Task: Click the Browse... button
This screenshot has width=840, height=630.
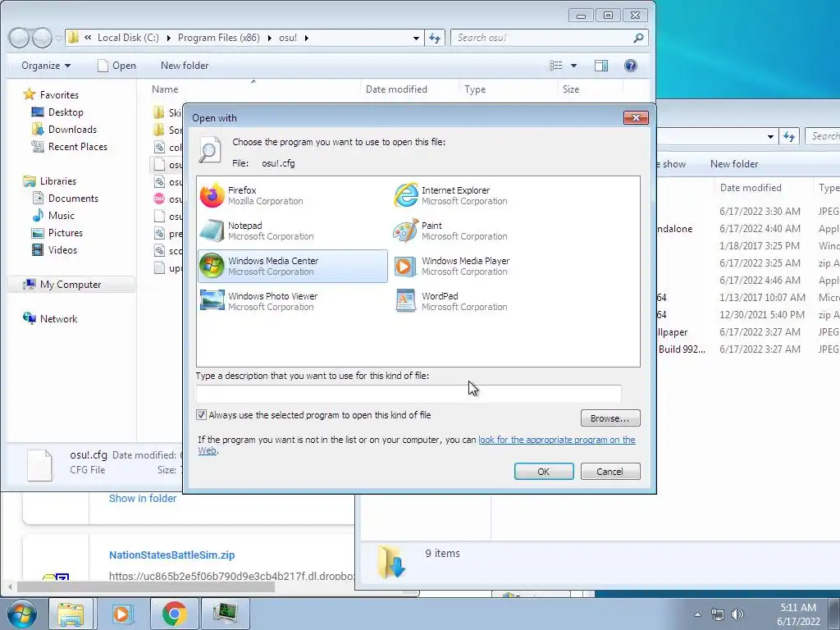Action: (610, 418)
